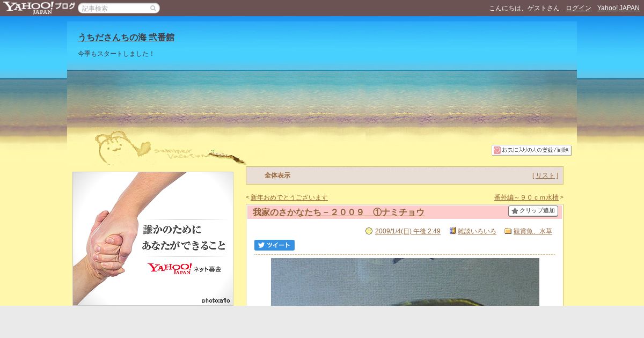Go to previous post 新年おめでとうございます

pos(289,197)
